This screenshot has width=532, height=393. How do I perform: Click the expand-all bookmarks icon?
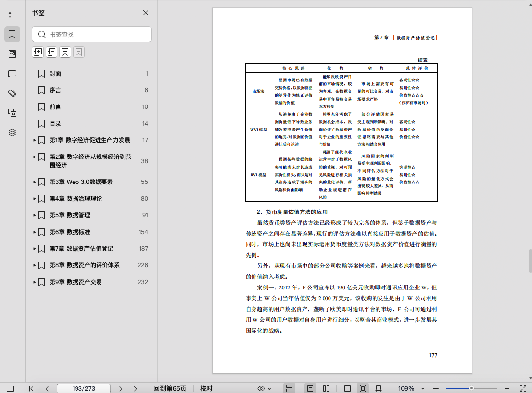click(38, 52)
